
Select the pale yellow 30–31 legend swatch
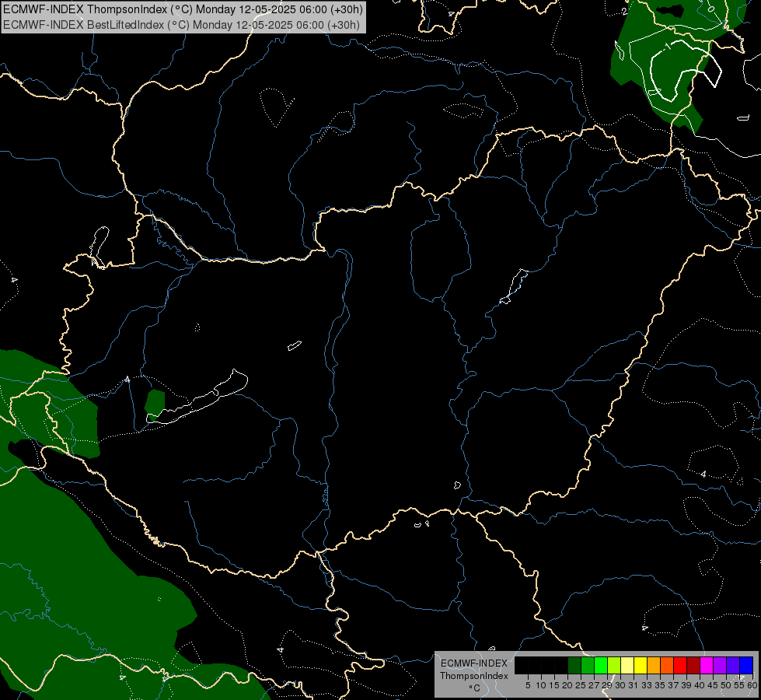[627, 665]
